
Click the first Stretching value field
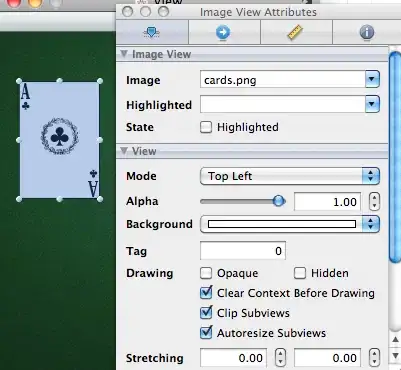(233, 358)
